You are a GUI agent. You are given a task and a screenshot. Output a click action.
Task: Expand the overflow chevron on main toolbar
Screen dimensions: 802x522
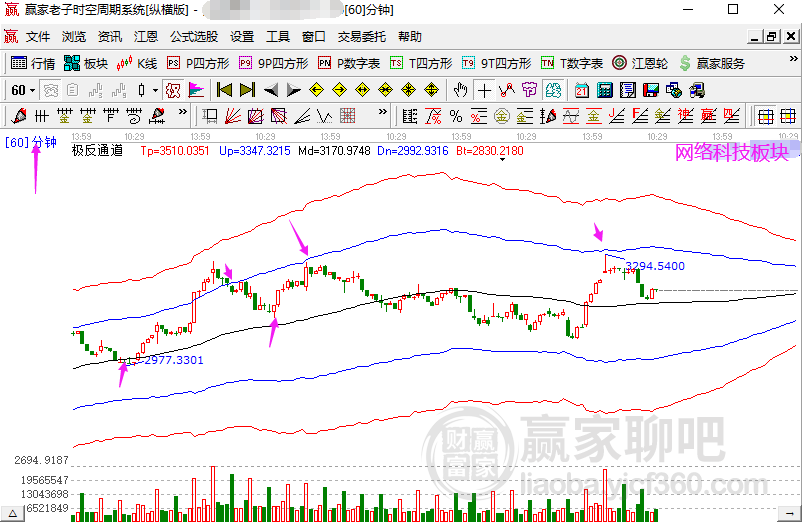pyautogui.click(x=793, y=59)
